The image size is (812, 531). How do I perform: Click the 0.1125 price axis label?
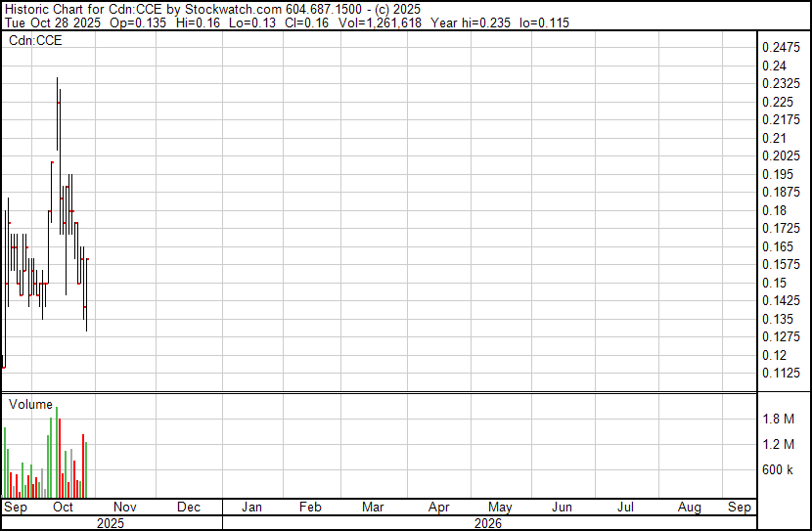(781, 373)
